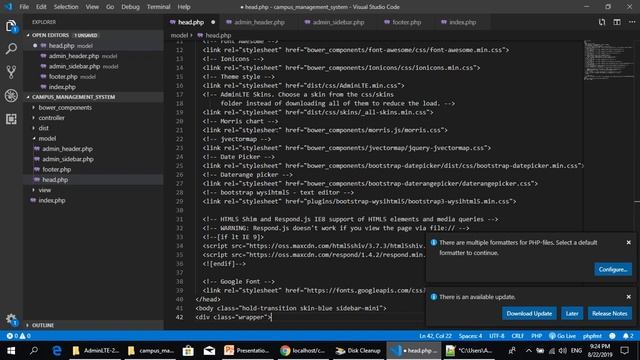This screenshot has height=360, width=640.
Task: Switch to admin_sidebar.php tab
Action: (x=338, y=22)
